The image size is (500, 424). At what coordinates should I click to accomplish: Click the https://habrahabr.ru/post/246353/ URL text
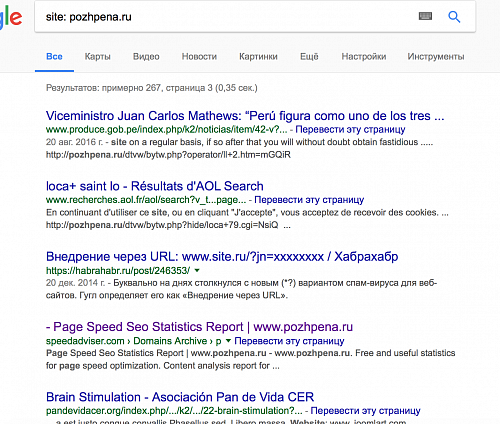pyautogui.click(x=118, y=270)
